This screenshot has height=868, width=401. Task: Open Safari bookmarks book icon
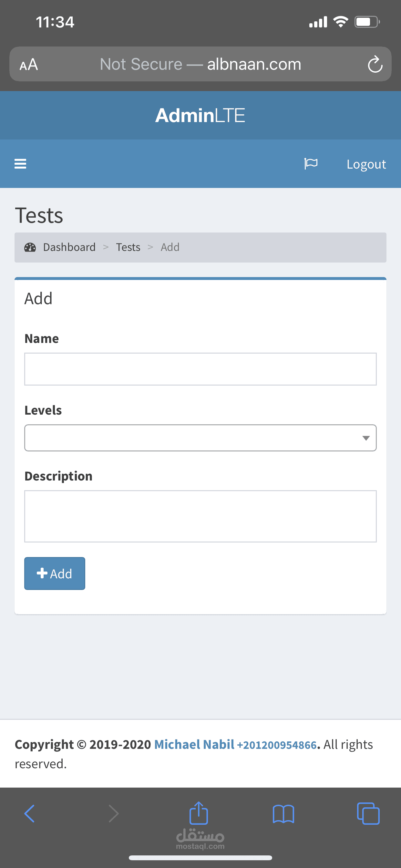click(283, 813)
